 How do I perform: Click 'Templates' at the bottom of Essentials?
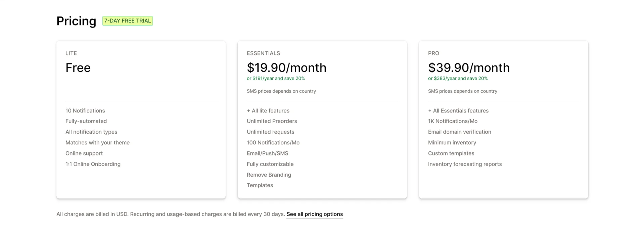(x=260, y=185)
